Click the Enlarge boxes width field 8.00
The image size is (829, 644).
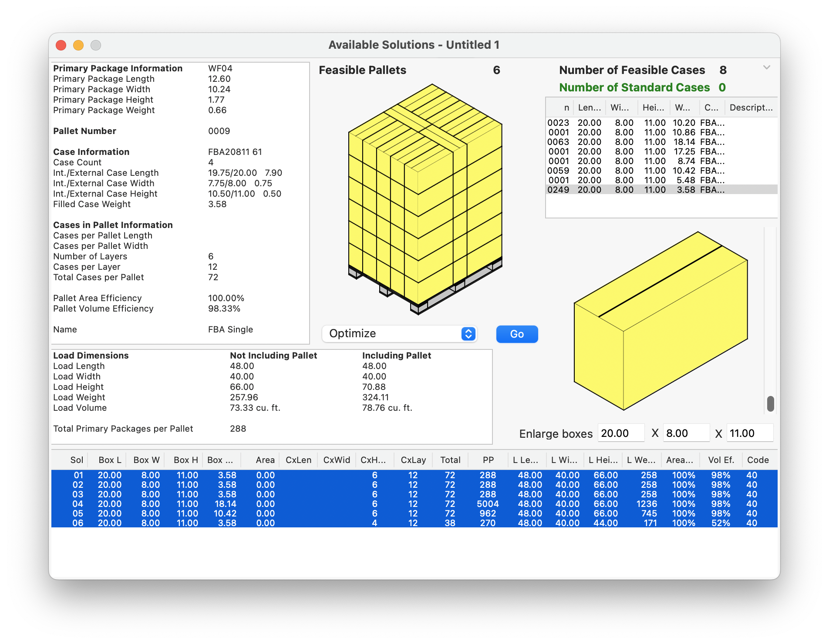pyautogui.click(x=686, y=433)
